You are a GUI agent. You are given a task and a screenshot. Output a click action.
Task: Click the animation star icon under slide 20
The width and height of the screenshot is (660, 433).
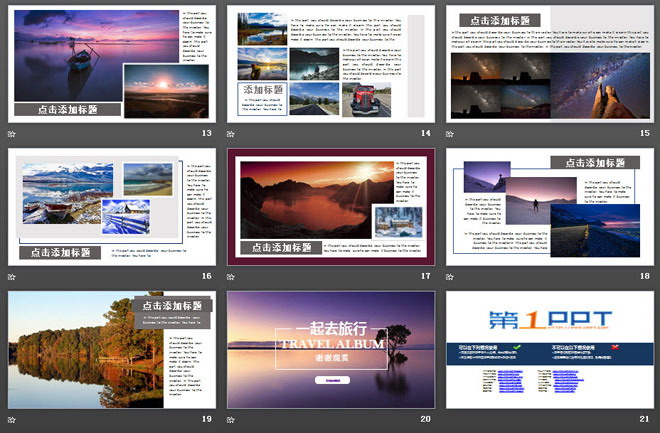tap(232, 419)
